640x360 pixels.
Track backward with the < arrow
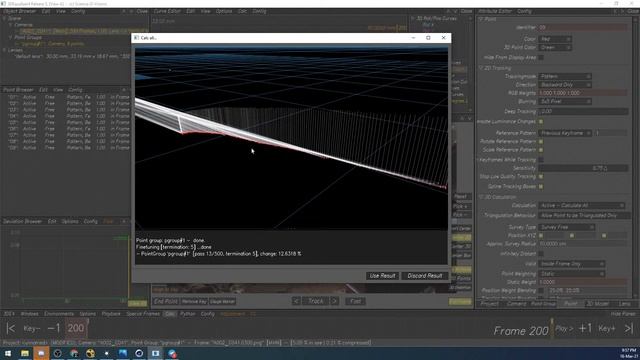click(296, 301)
